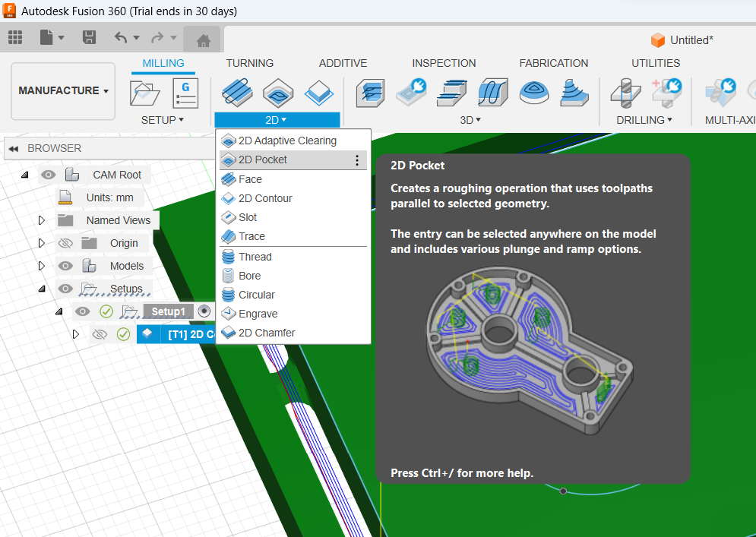756x537 pixels.
Task: Select the 2D Contour toolbar icon
Action: (319, 93)
